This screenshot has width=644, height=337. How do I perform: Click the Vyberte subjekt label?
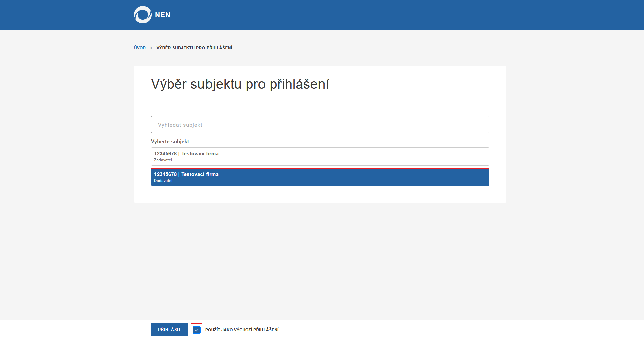tap(170, 141)
